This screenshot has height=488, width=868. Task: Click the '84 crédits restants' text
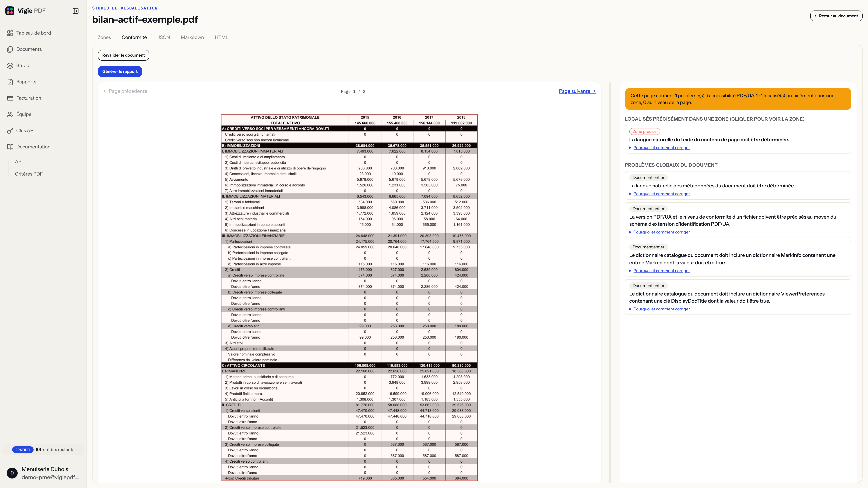coord(55,450)
